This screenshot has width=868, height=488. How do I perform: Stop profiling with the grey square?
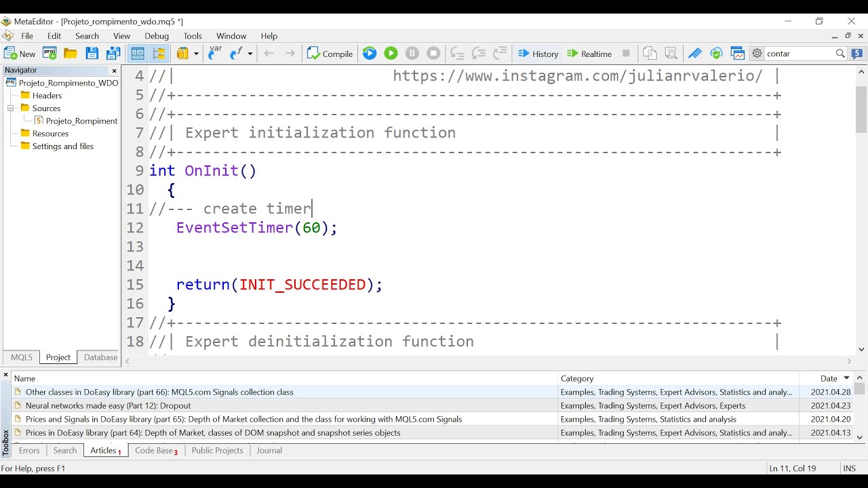pos(626,54)
